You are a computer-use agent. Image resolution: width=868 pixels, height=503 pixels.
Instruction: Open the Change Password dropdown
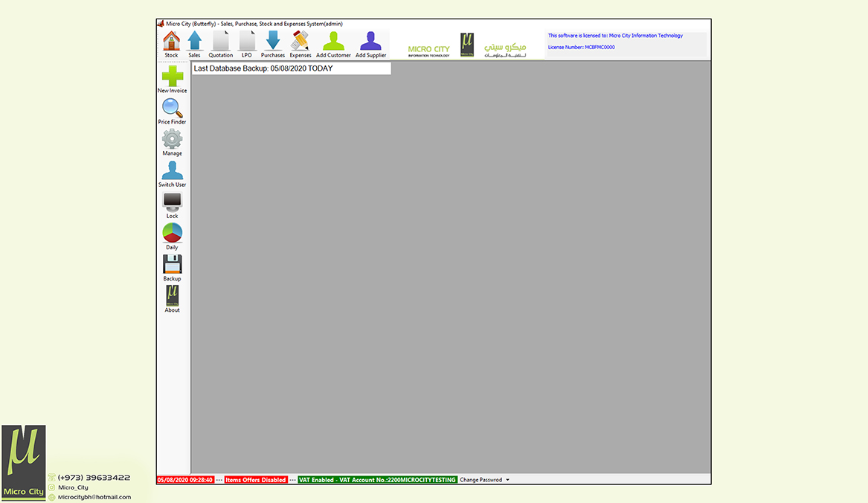[x=484, y=480]
